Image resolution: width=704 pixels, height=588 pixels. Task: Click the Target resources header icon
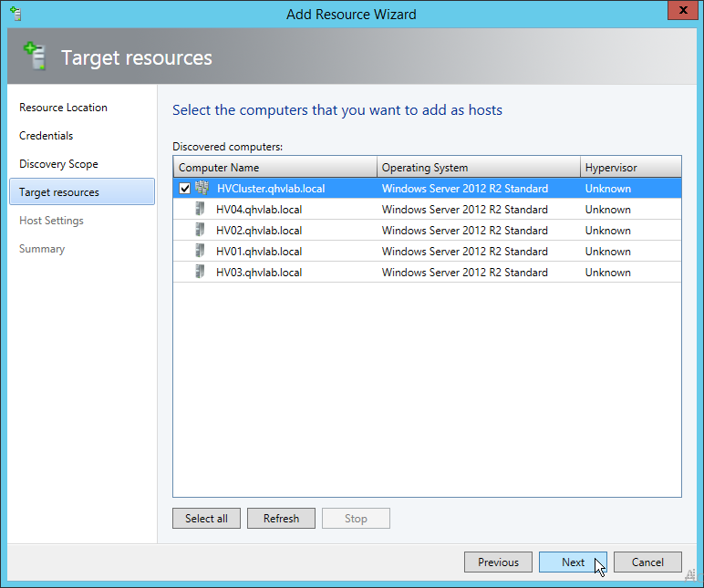point(35,57)
